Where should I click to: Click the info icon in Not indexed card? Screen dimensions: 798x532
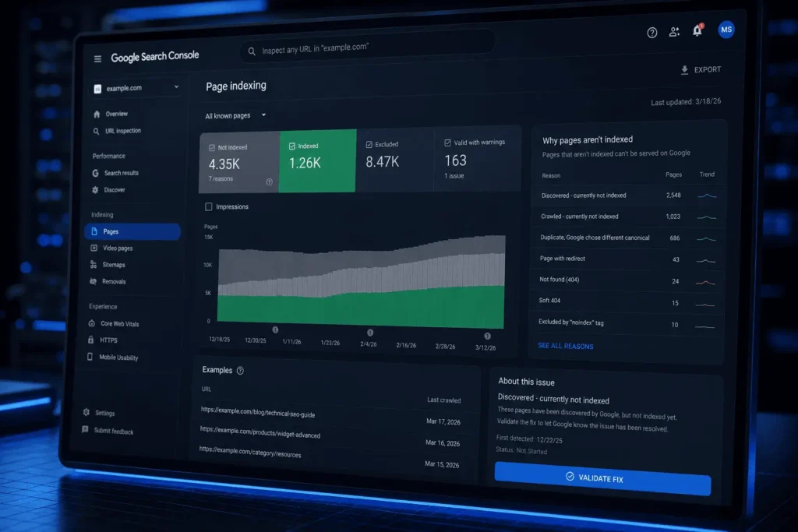pos(269,182)
